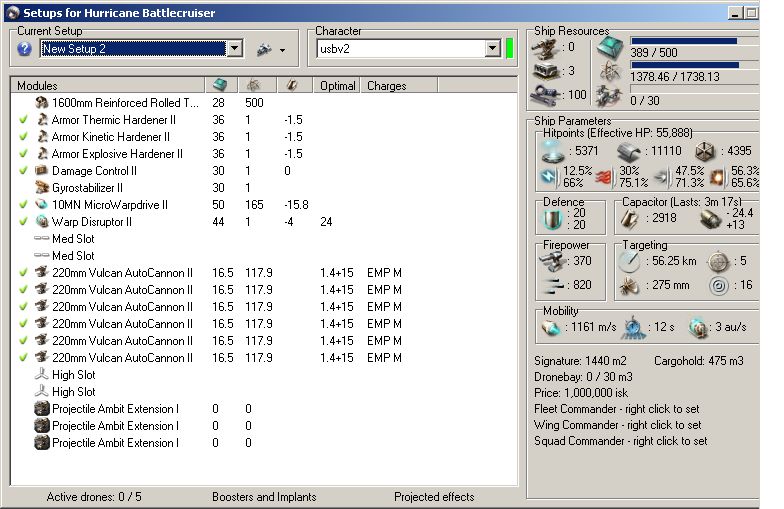This screenshot has height=509, width=784.
Task: Open Projected effects
Action: [x=434, y=496]
